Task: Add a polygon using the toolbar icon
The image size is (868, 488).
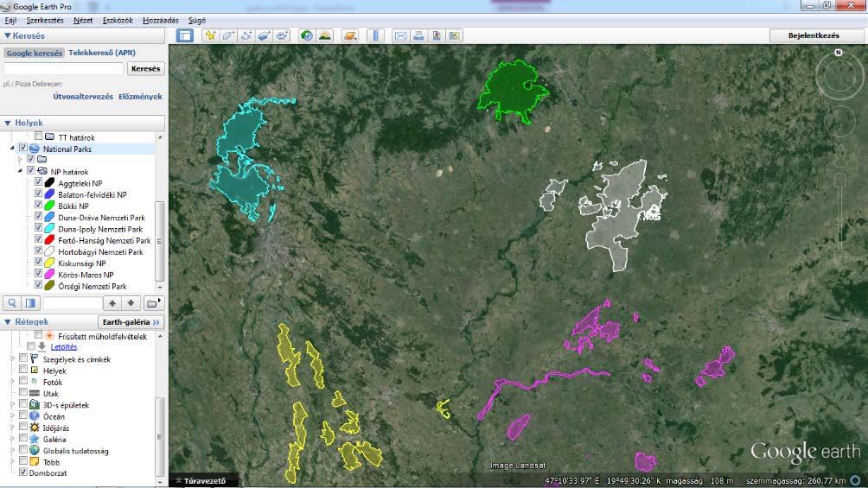Action: pyautogui.click(x=228, y=35)
